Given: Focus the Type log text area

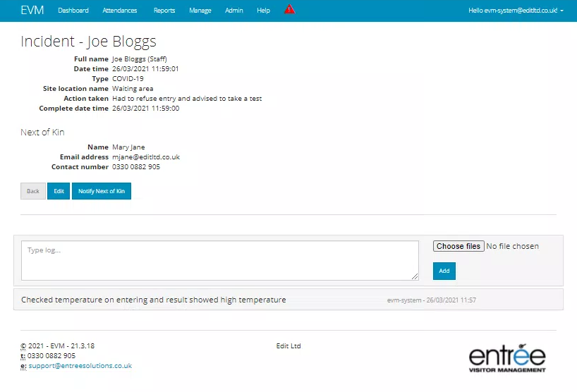Looking at the screenshot, I should point(220,260).
